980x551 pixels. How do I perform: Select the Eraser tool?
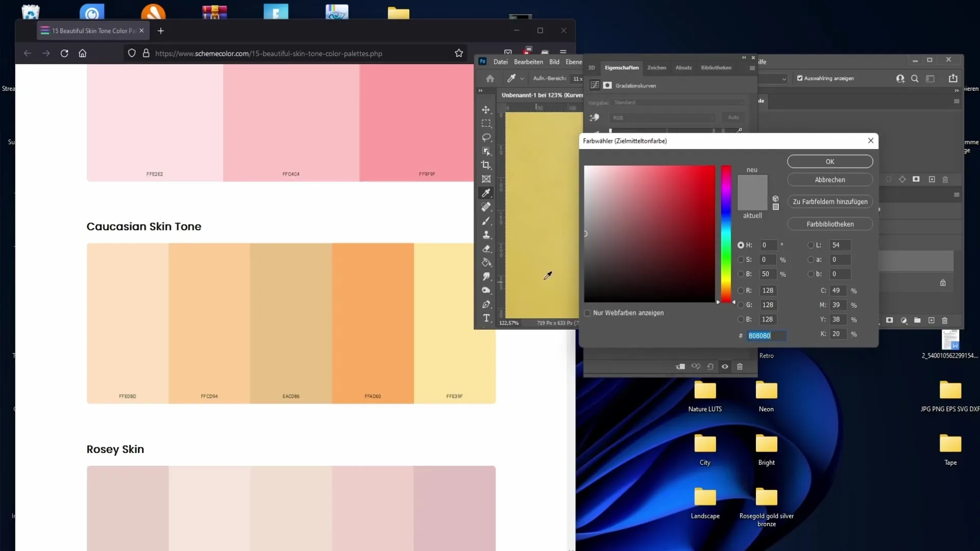[486, 248]
